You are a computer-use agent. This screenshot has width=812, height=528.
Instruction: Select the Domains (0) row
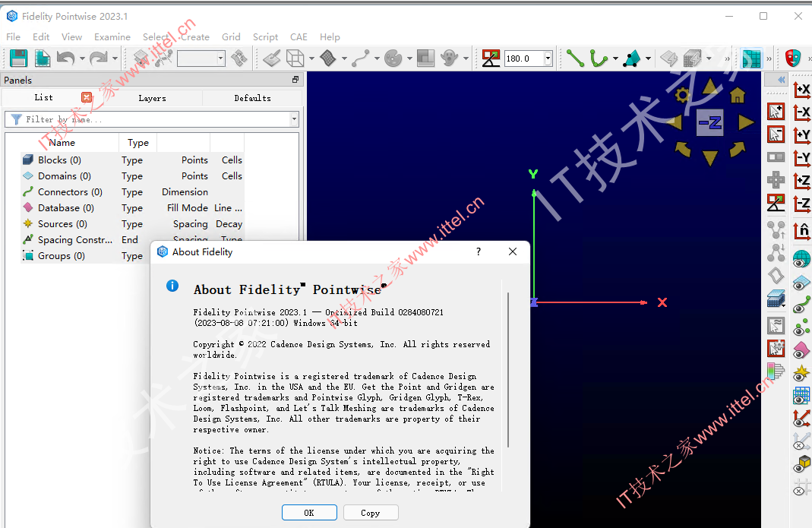tap(132, 176)
